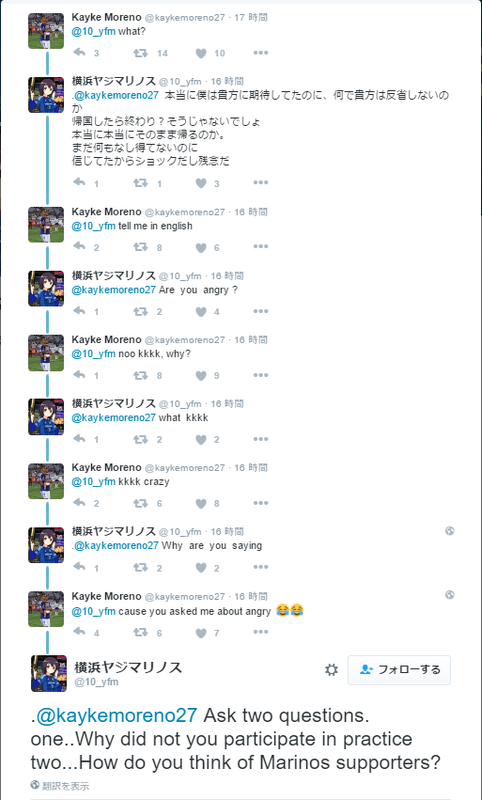Reply to Kayke Moreno's "what?" tweet
The image size is (482, 800).
(79, 53)
